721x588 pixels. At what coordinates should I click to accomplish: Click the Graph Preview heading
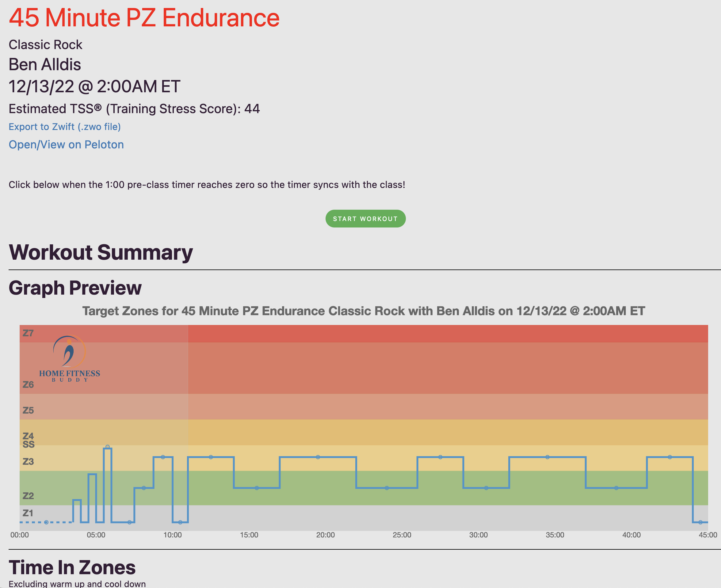pos(75,288)
